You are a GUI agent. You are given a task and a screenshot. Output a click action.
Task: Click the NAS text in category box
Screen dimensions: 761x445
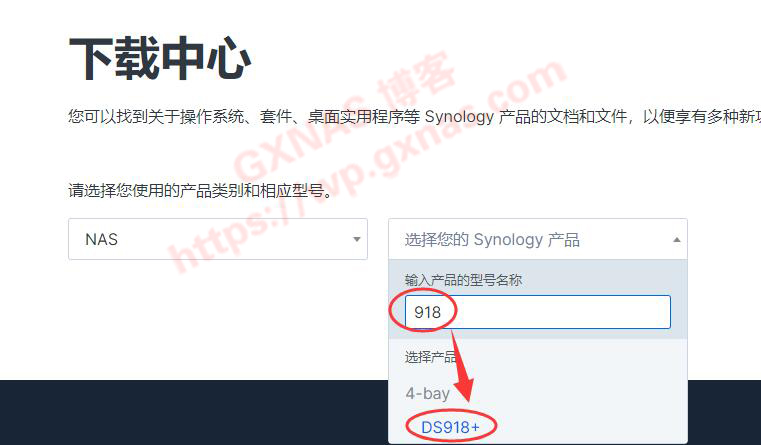(101, 239)
